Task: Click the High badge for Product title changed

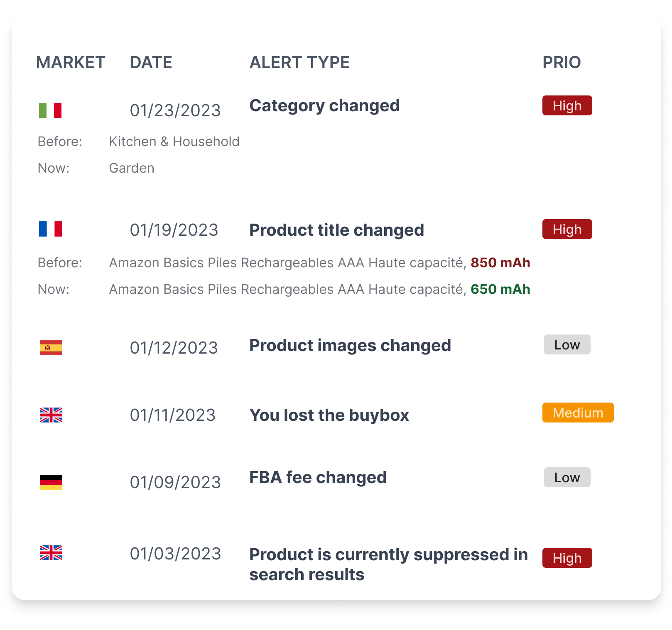Action: pos(567,229)
